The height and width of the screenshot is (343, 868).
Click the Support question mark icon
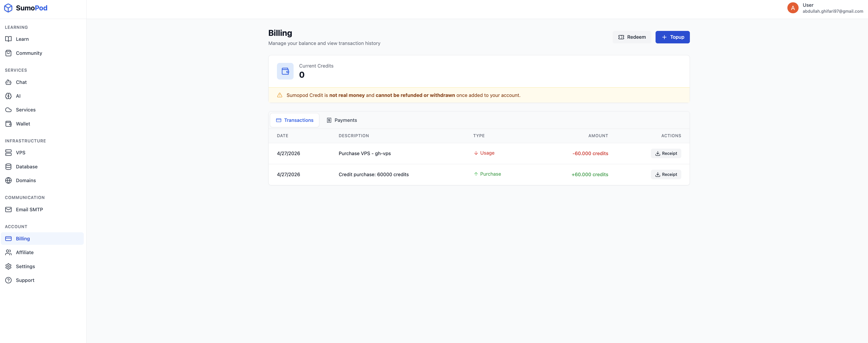pyautogui.click(x=8, y=280)
